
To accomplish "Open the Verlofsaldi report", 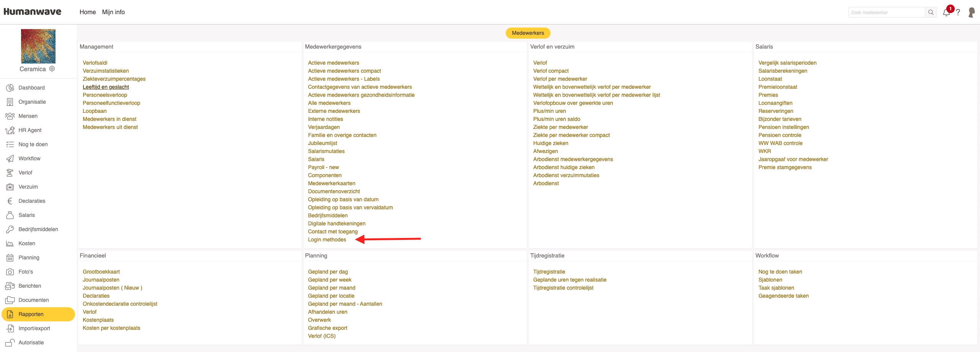I will [x=95, y=63].
